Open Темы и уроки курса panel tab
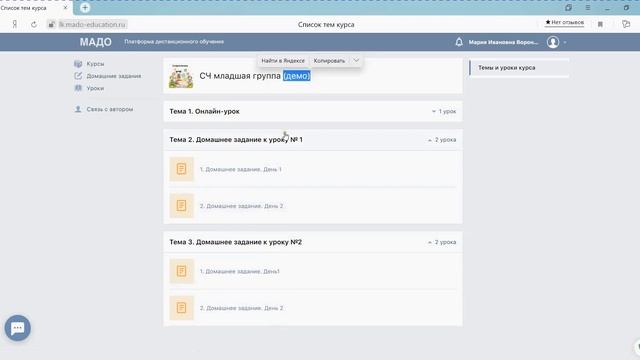Viewport: 640px width, 360px height. tap(519, 68)
